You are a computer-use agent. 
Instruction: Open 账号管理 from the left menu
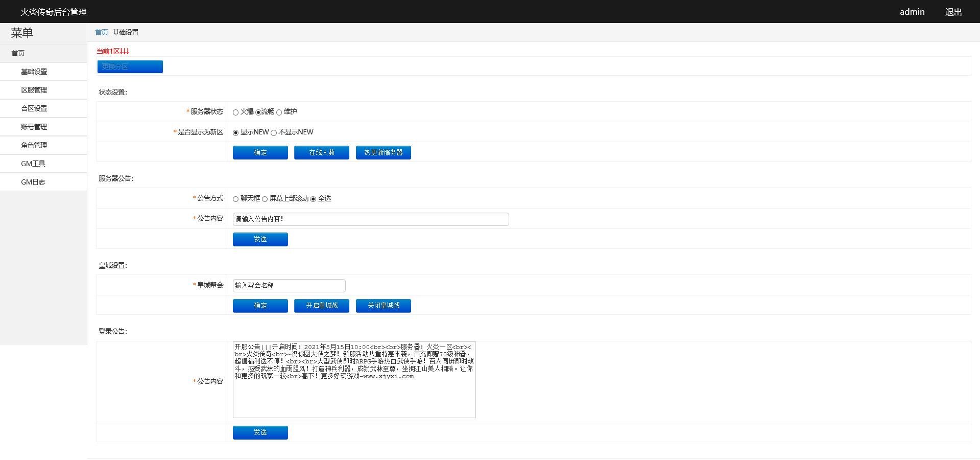tap(34, 127)
